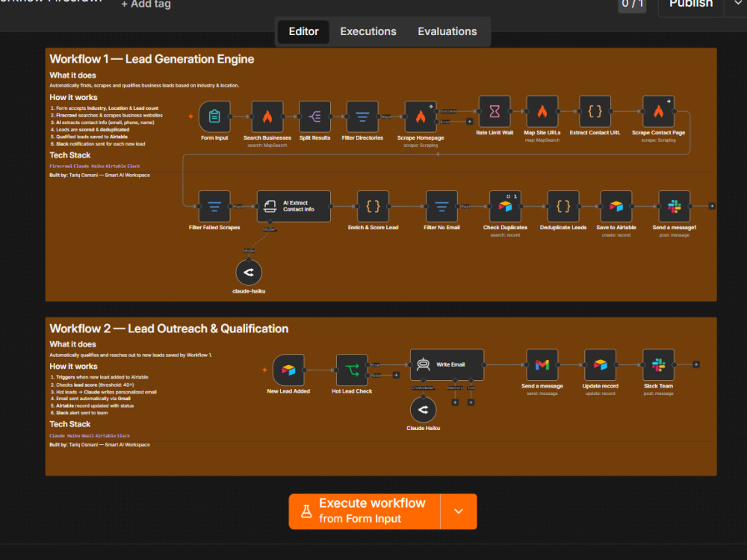
Task: Select the Filter Failed Scrapes node
Action: (x=214, y=206)
